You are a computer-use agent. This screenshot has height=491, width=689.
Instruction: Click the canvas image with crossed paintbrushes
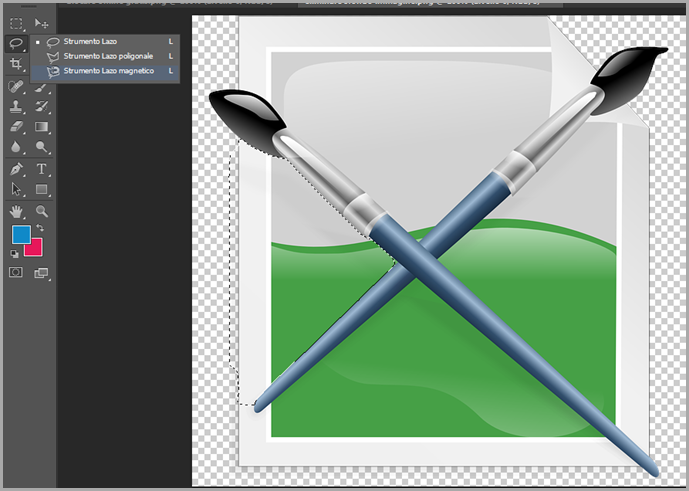(439, 251)
